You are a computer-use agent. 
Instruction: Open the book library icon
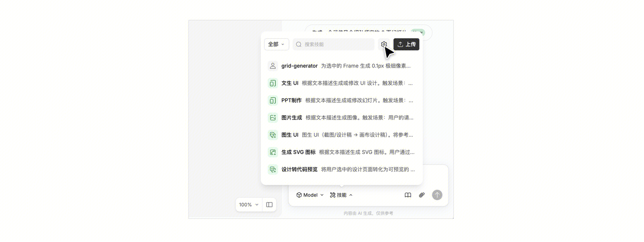coord(408,195)
